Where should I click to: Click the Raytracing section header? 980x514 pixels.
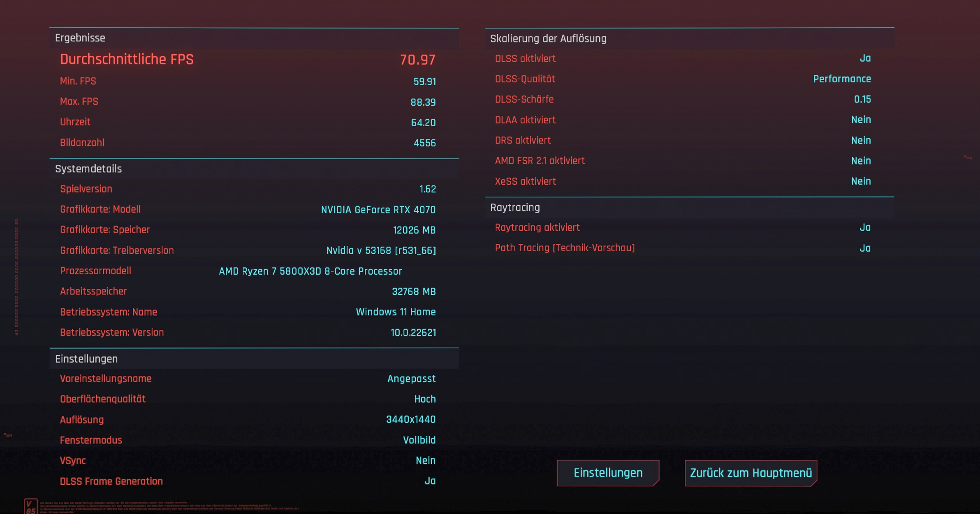515,208
